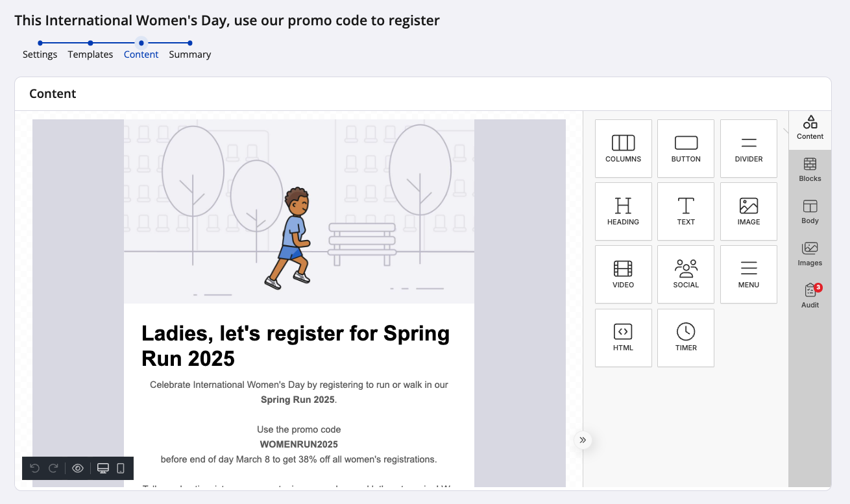The image size is (850, 504).
Task: Choose the Video content block
Action: [623, 274]
